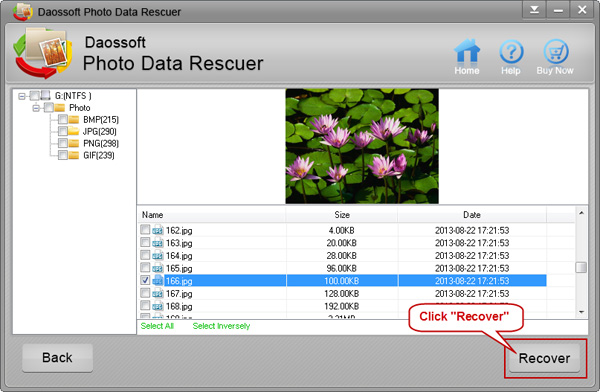This screenshot has height=392, width=600.
Task: Select the GIF(239) tree item label
Action: pos(99,155)
